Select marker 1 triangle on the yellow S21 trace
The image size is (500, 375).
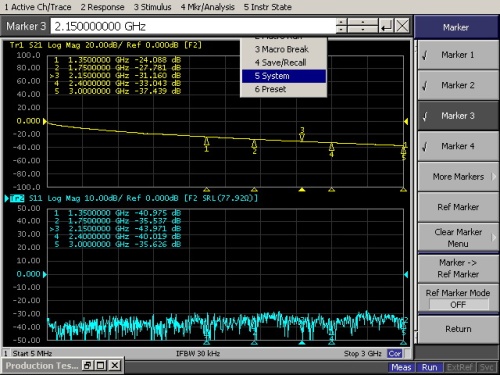[x=206, y=141]
